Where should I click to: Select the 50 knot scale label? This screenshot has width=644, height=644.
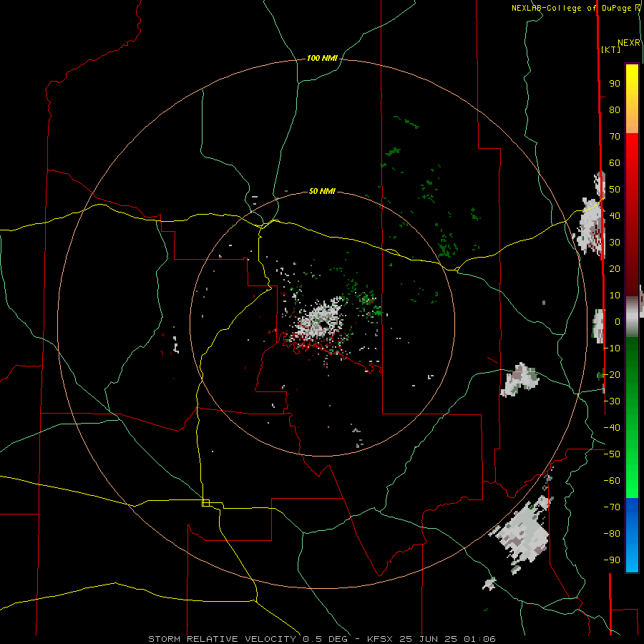615,190
